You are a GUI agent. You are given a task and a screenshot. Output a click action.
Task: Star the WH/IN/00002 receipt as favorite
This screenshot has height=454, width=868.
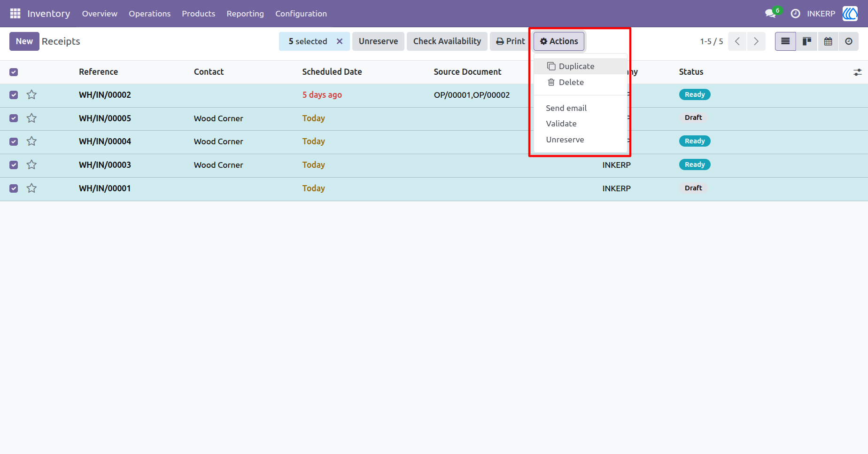point(31,95)
